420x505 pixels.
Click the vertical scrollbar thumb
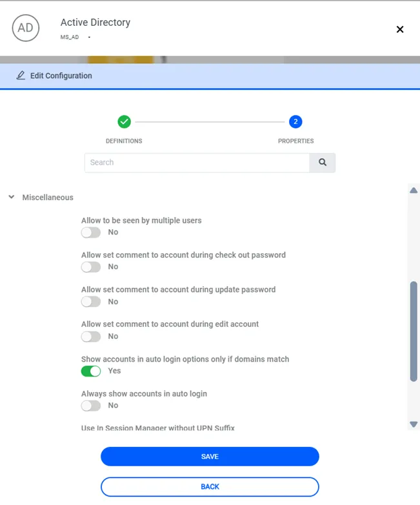pyautogui.click(x=414, y=331)
